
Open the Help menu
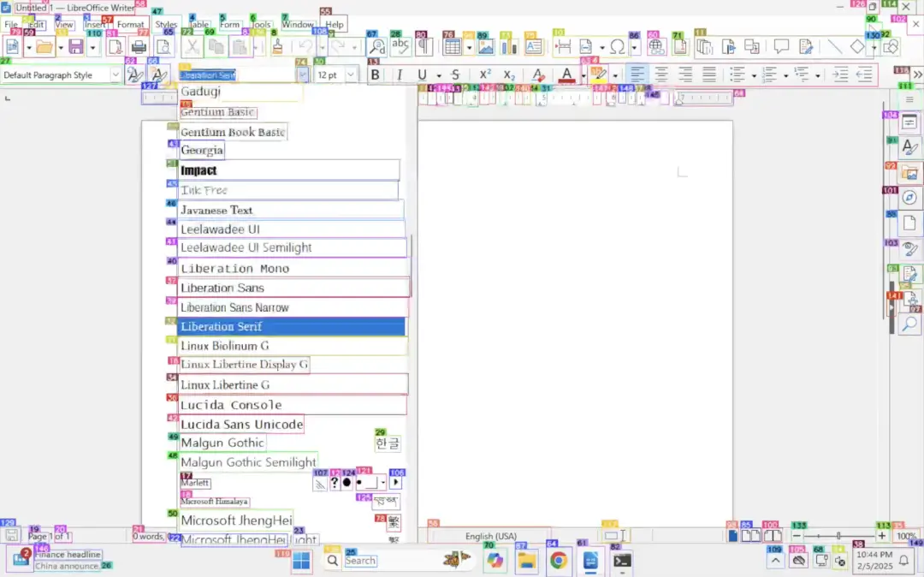click(335, 24)
